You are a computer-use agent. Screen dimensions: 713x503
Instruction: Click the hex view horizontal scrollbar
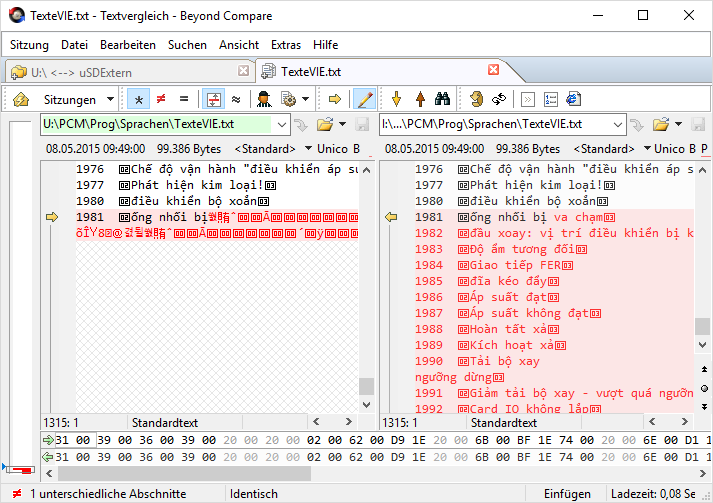point(184,473)
